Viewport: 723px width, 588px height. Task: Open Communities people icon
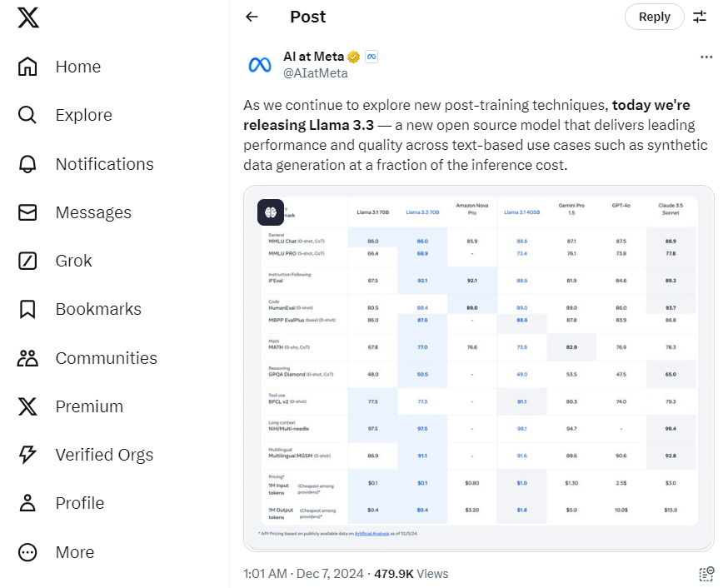(27, 358)
